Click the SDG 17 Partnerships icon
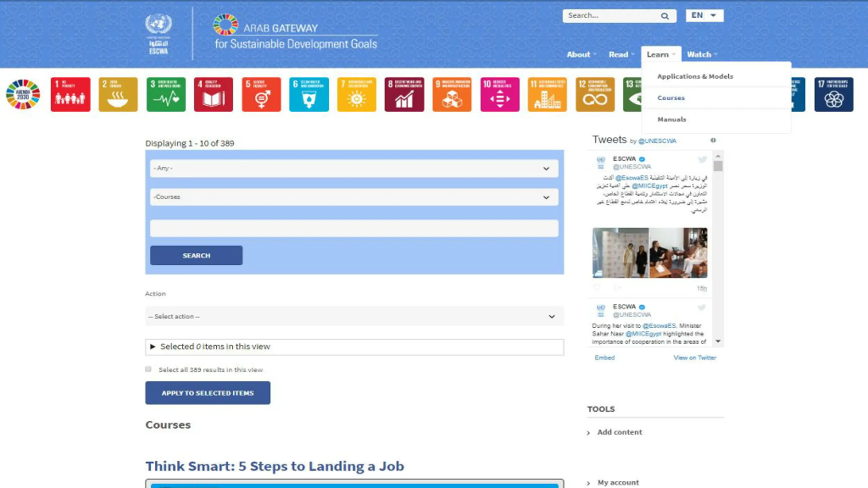Screen dimensions: 868x488 [x=834, y=94]
